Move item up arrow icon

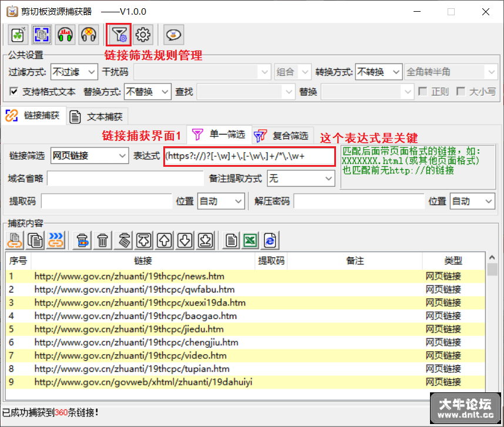(x=164, y=240)
